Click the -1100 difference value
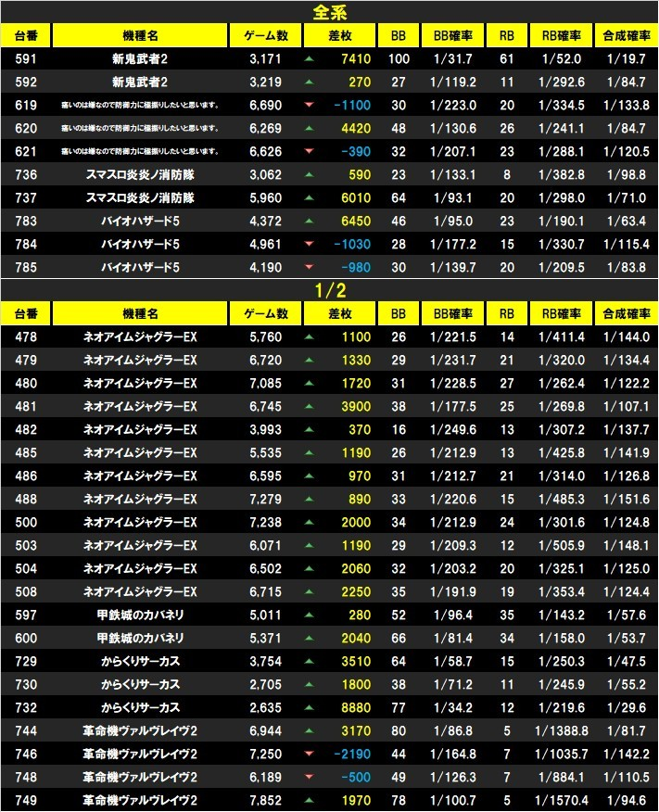The width and height of the screenshot is (659, 812). pyautogui.click(x=352, y=105)
